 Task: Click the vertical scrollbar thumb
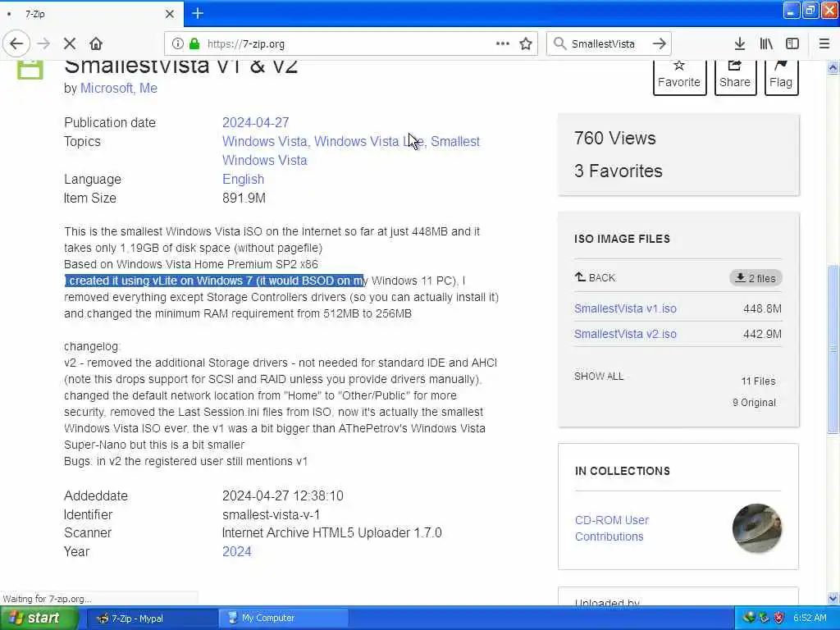[x=833, y=349]
